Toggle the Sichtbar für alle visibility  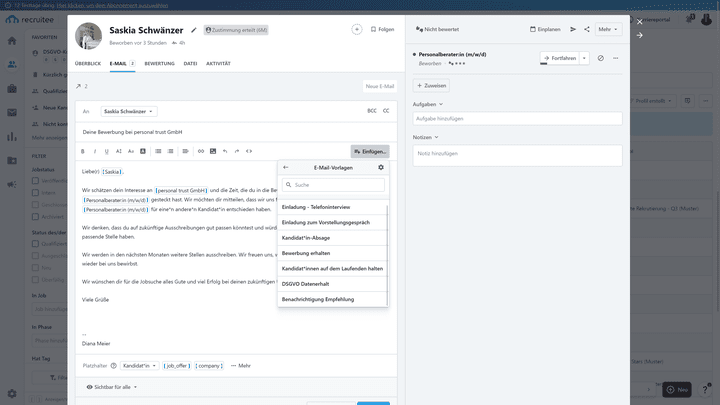pyautogui.click(x=112, y=387)
